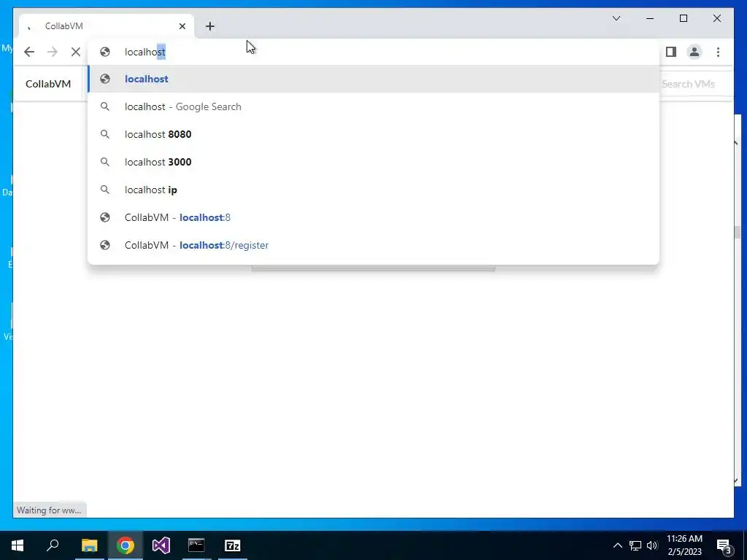The height and width of the screenshot is (560, 747).
Task: Open the Windows Start menu
Action: coord(18,545)
